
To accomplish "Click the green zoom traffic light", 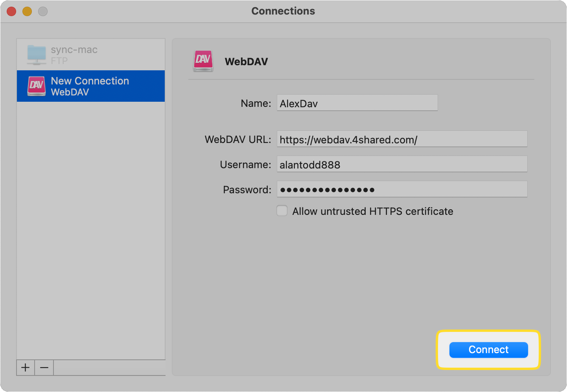I will coord(42,11).
